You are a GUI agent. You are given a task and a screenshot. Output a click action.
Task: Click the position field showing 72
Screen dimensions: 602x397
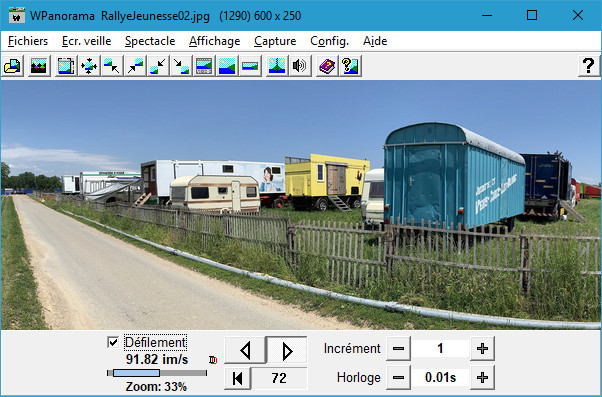(x=279, y=378)
